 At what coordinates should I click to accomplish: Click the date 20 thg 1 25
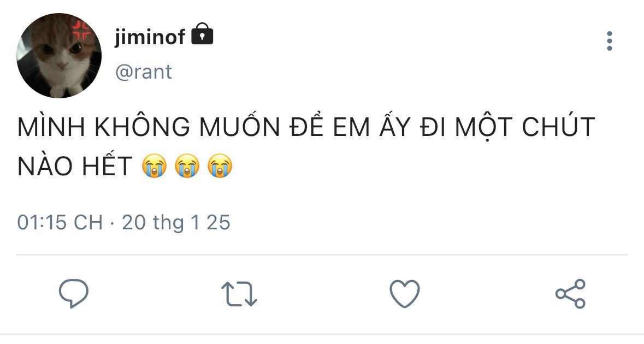(x=176, y=222)
